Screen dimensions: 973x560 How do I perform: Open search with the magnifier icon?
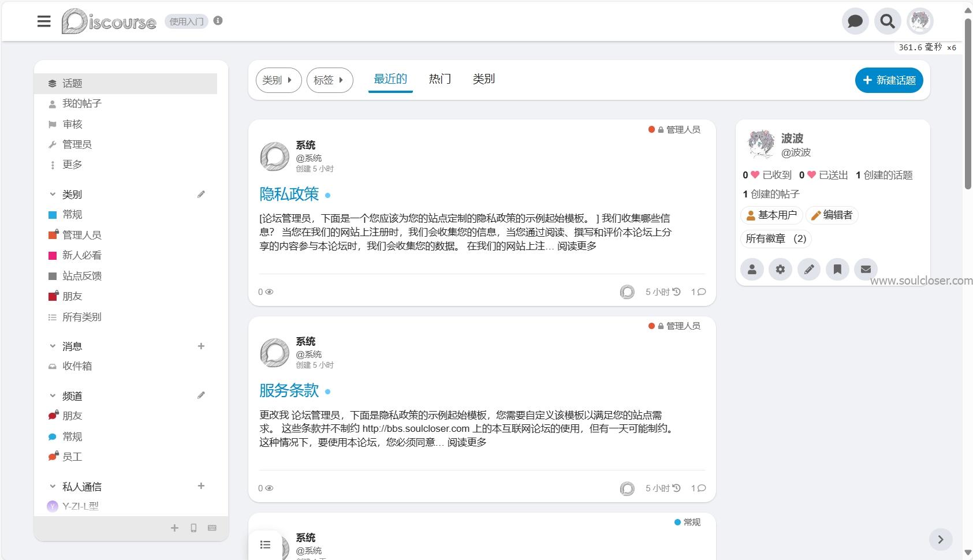(x=888, y=21)
